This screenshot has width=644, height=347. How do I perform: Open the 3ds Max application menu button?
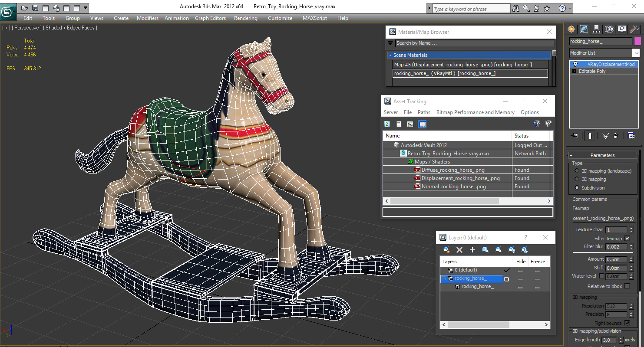pyautogui.click(x=8, y=11)
